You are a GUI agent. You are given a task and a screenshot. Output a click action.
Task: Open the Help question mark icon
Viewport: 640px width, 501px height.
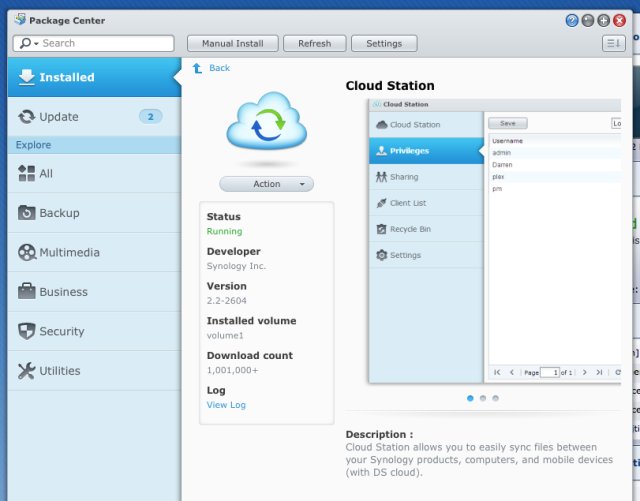pyautogui.click(x=572, y=20)
